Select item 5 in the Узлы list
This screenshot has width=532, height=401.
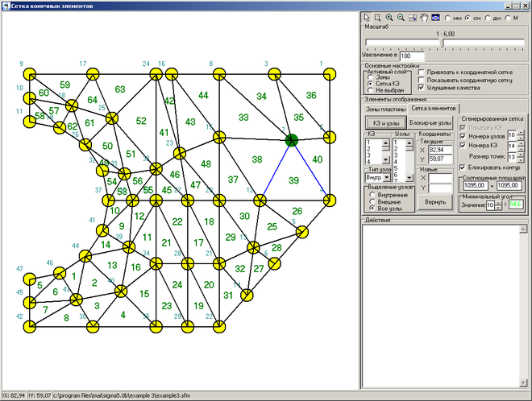(399, 168)
